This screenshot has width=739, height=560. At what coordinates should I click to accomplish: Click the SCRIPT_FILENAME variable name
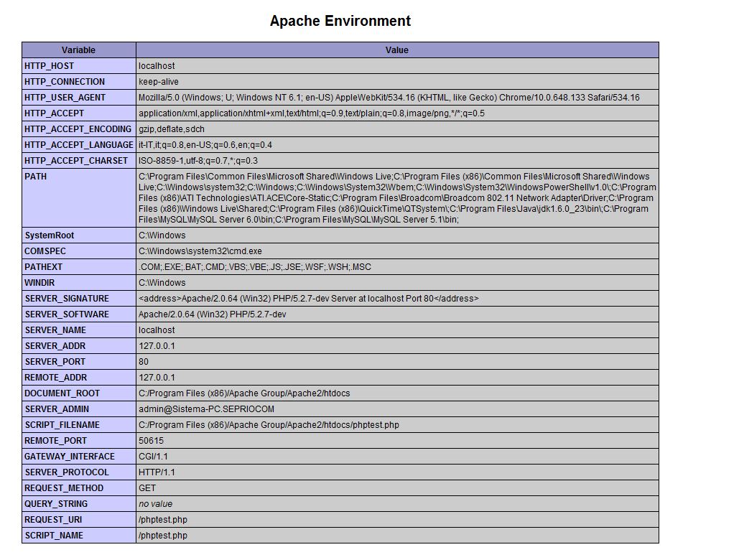tap(62, 425)
